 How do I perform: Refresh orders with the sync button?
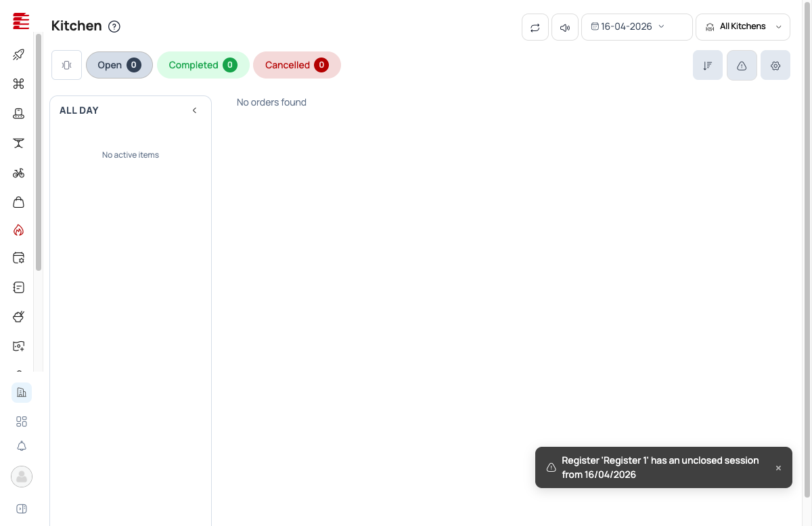(535, 27)
